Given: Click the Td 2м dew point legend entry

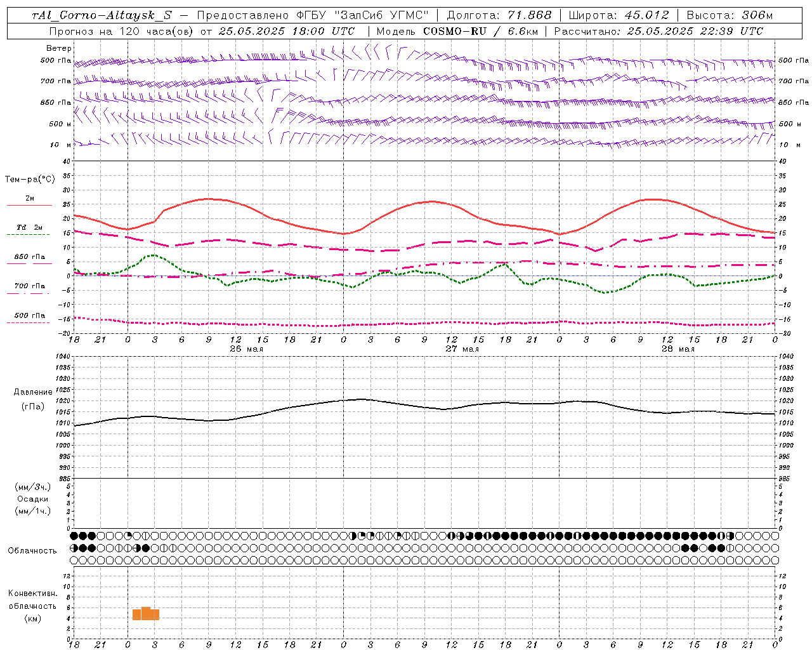Looking at the screenshot, I should [x=29, y=227].
